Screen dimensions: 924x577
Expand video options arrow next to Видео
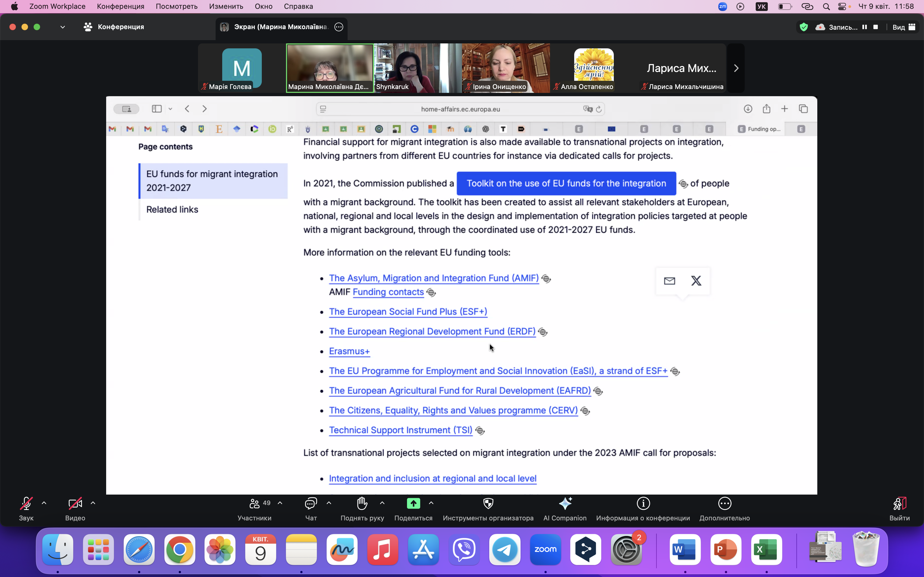[x=93, y=503]
